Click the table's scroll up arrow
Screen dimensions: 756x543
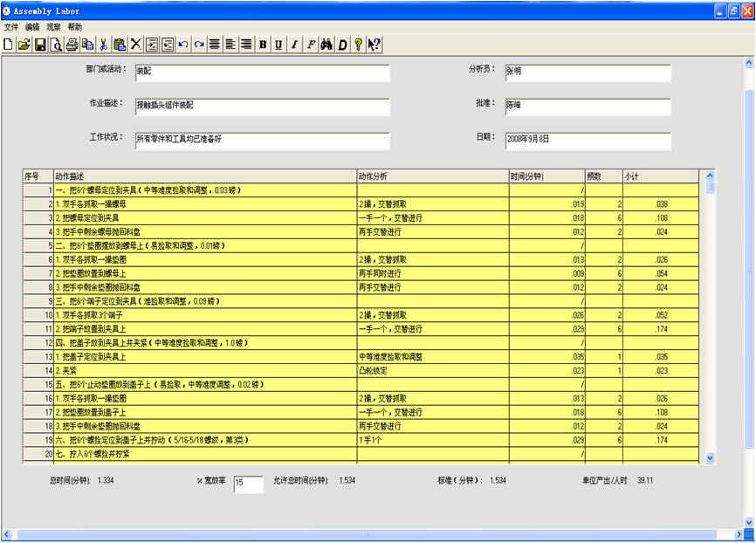point(710,175)
